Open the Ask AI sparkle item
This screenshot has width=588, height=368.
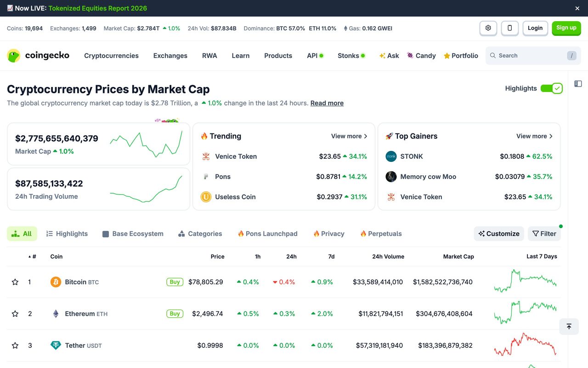389,56
